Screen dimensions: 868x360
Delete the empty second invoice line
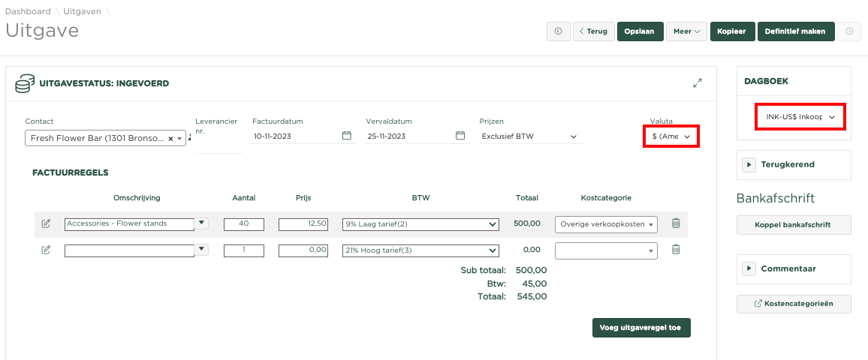676,250
